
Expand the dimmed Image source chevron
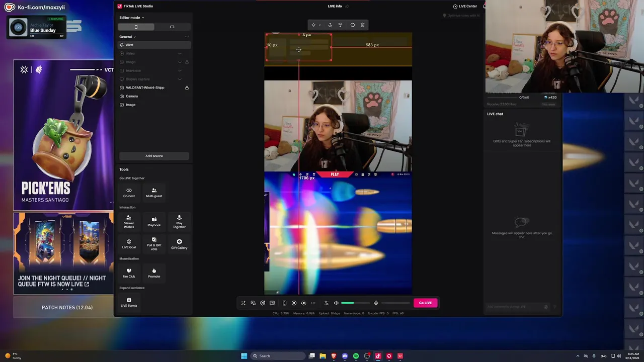click(x=180, y=62)
